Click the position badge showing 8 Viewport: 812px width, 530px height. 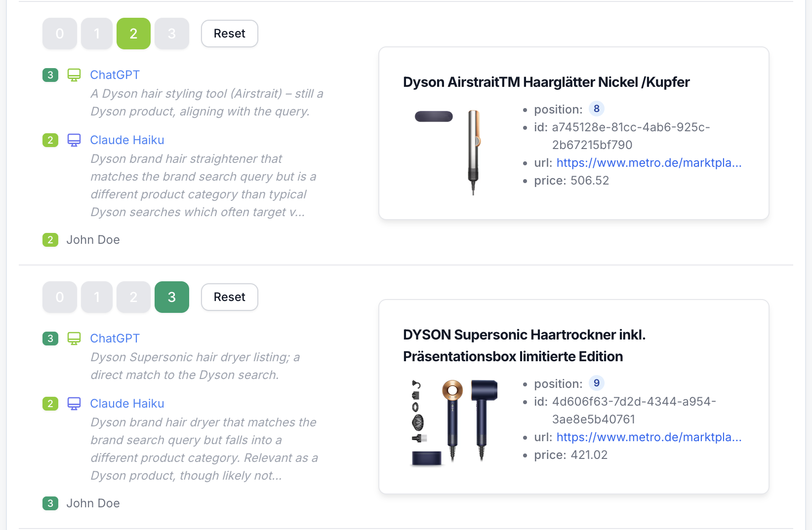596,109
